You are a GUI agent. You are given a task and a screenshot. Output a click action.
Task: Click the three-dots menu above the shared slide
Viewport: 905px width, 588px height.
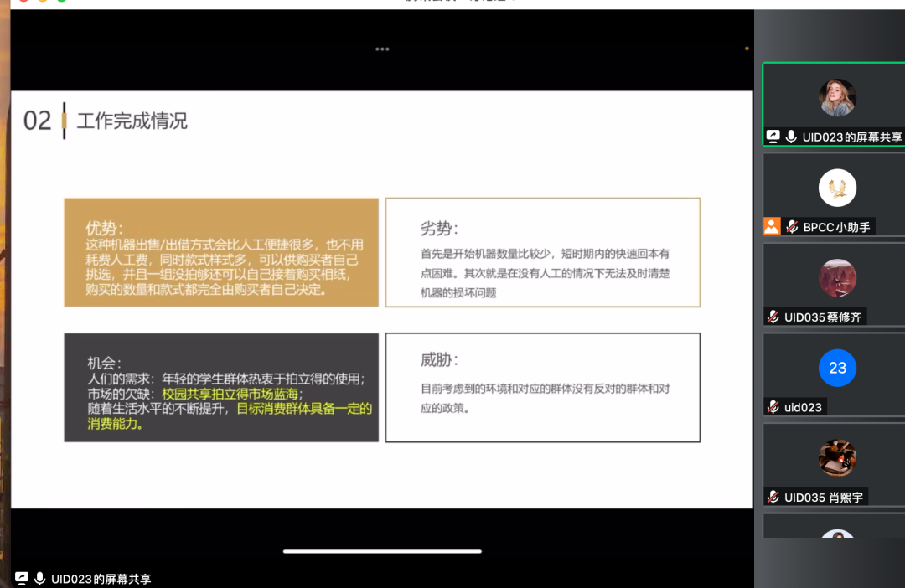(382, 49)
